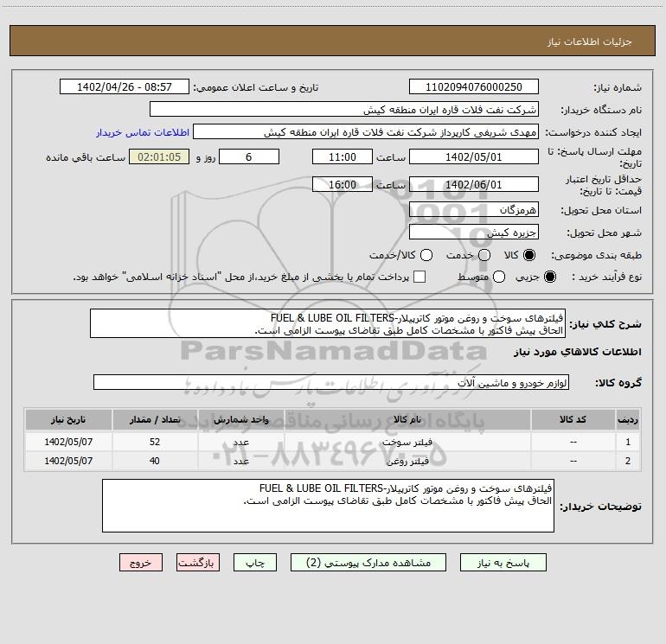Click quantity 52 in fuel filter row
The height and width of the screenshot is (644, 666).
coord(155,442)
